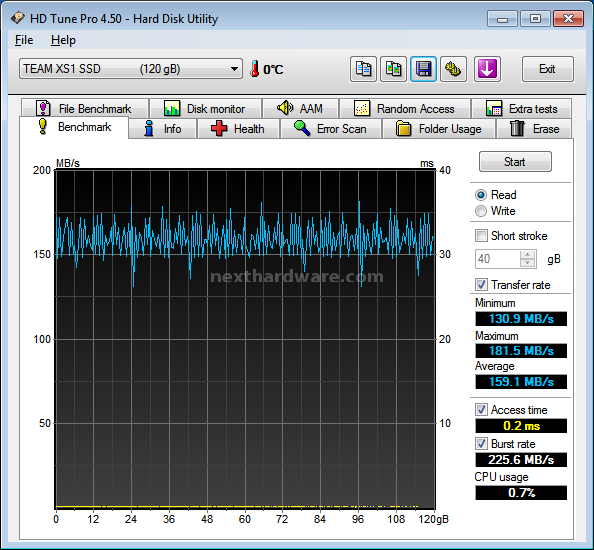Screen dimensions: 594x550
Task: Click the short stroke gB input field
Action: pos(498,259)
